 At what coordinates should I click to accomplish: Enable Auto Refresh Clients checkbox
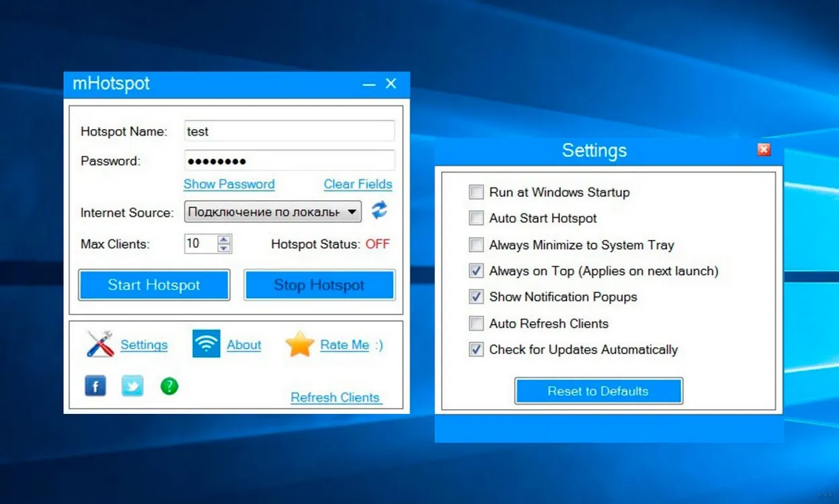coord(477,323)
